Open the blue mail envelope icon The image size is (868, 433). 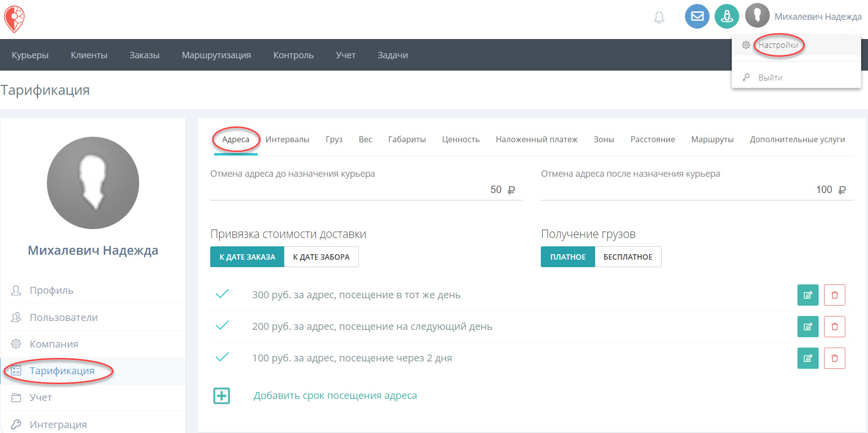point(697,16)
